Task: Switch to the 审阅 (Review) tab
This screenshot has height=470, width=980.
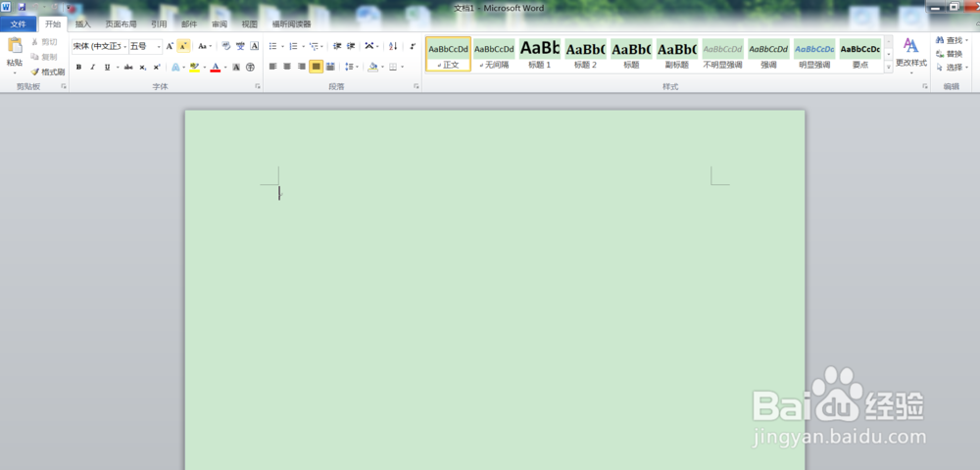Action: (220, 24)
